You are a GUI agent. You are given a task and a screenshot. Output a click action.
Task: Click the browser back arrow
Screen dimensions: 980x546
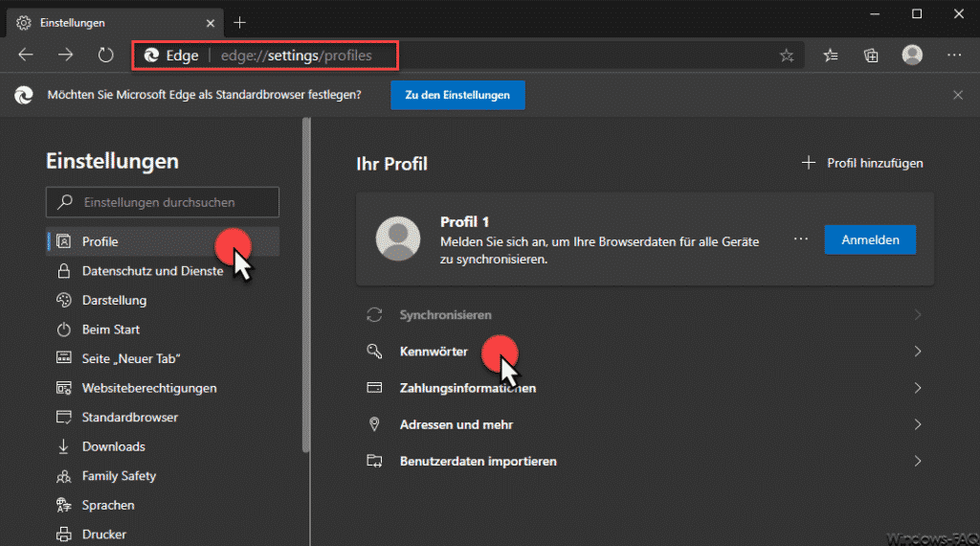click(x=26, y=55)
